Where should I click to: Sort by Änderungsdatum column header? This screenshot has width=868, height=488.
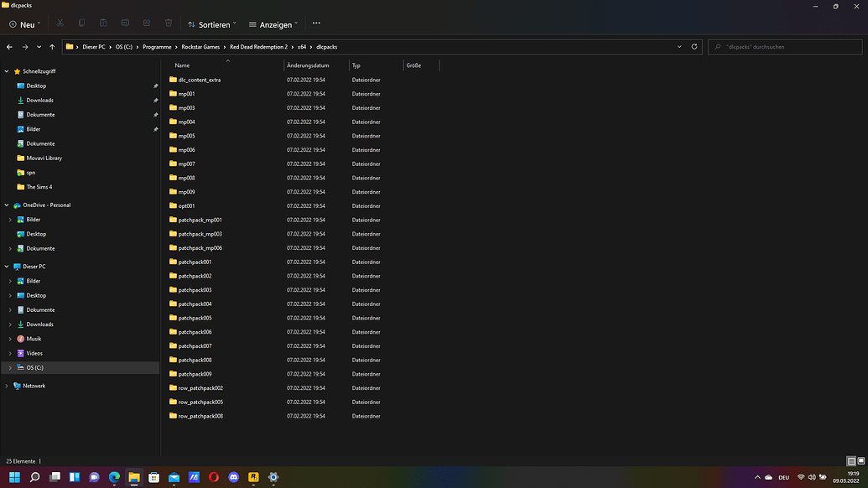click(308, 65)
